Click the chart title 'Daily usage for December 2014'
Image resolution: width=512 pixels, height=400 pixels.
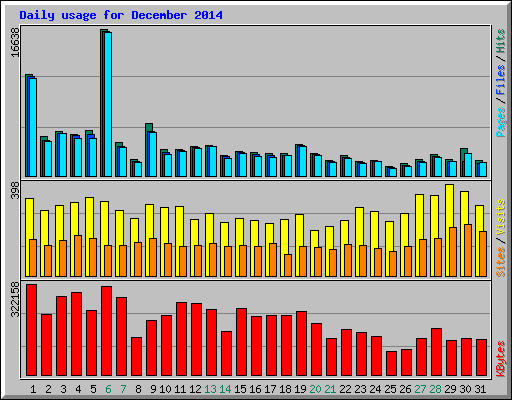[x=121, y=15]
